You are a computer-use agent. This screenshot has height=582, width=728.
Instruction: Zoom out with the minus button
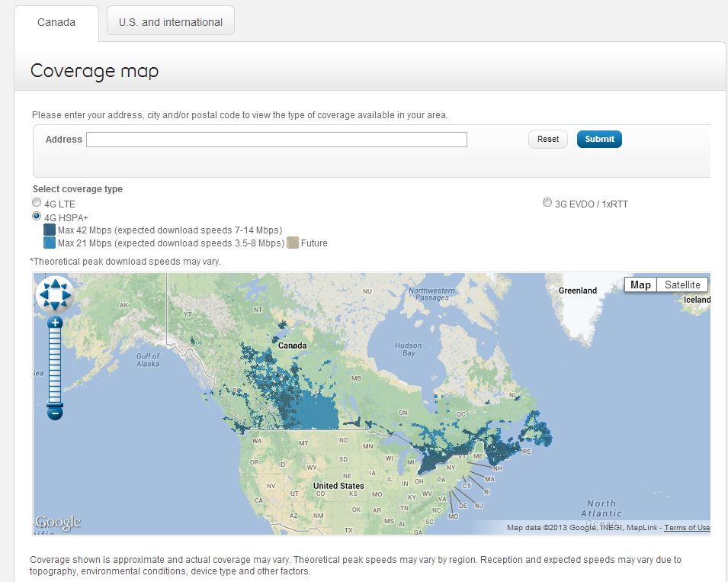point(55,413)
